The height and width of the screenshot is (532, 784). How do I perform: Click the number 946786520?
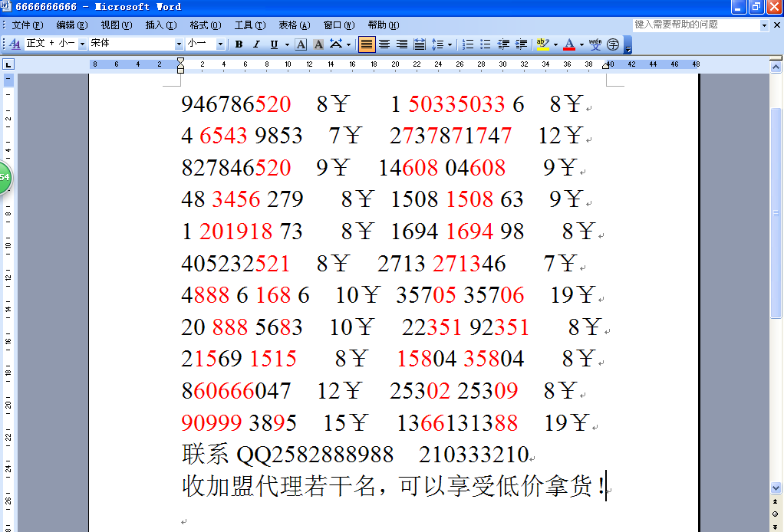tap(236, 104)
